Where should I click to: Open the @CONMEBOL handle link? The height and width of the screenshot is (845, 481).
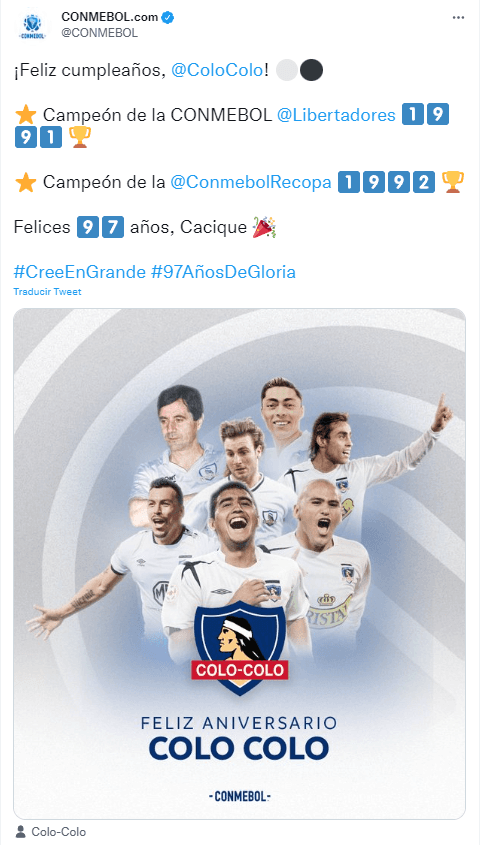[99, 33]
